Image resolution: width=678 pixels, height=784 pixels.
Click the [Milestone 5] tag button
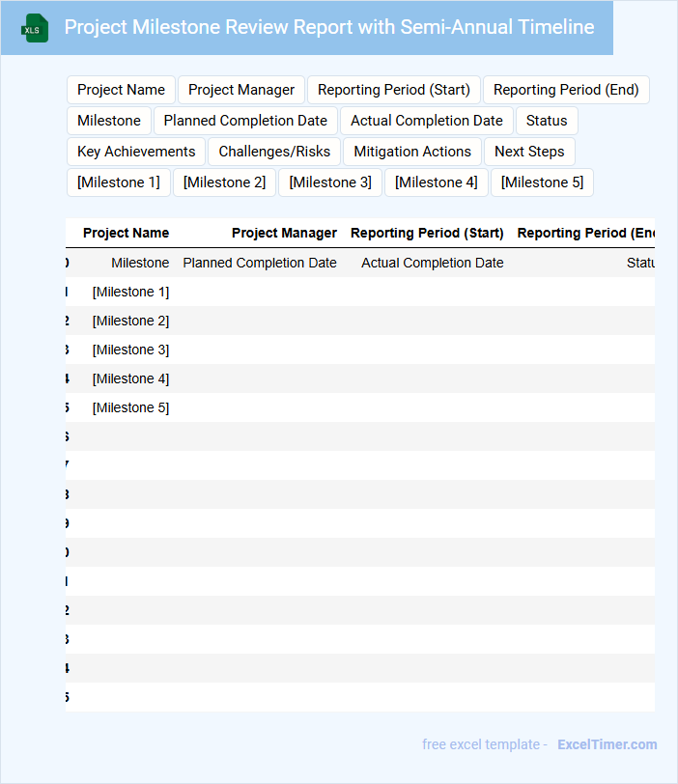click(542, 183)
